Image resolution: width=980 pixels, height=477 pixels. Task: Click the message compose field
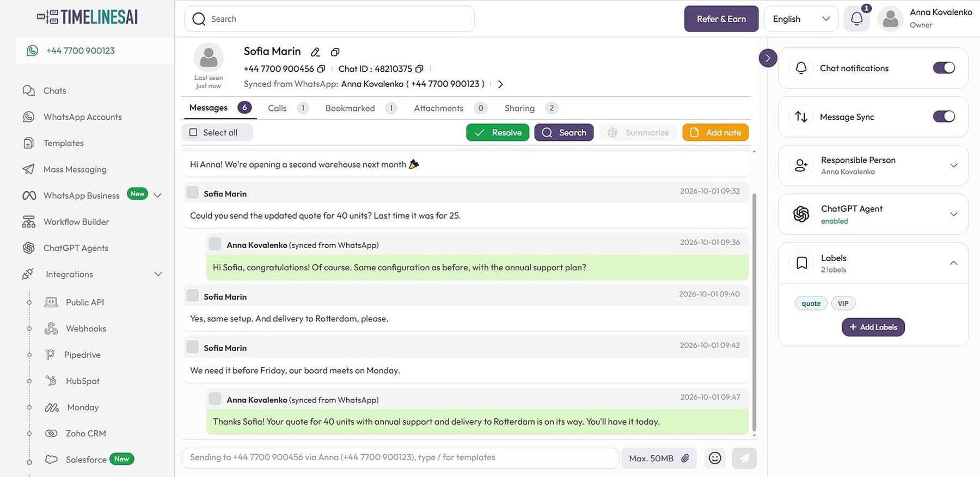coord(400,458)
